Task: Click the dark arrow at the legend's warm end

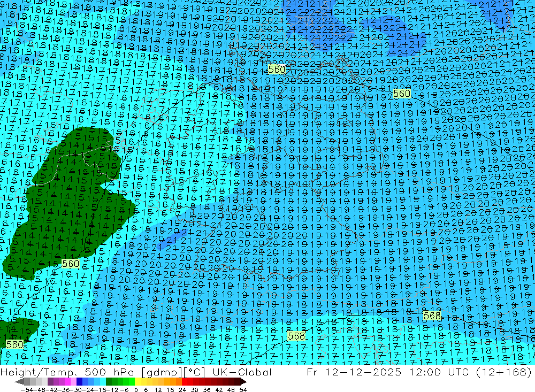Action: pos(243,382)
